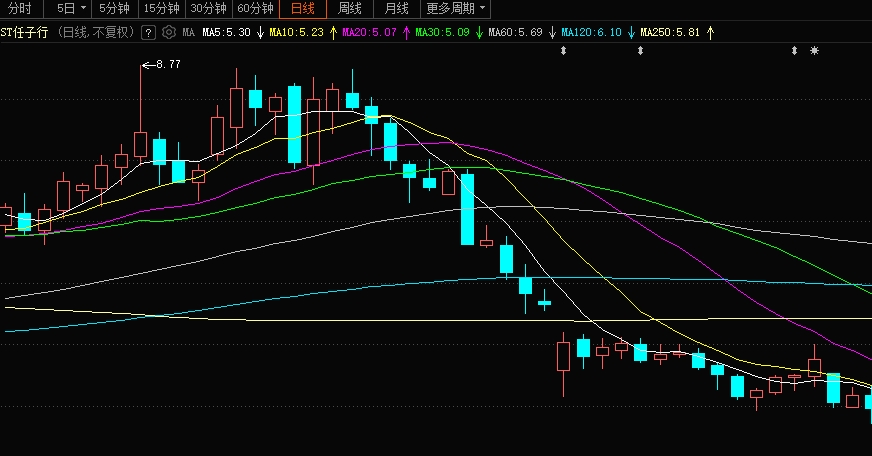Select the 5分钟 period tab

(x=114, y=9)
